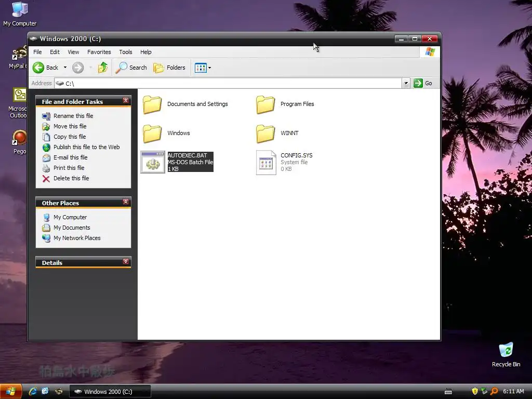The height and width of the screenshot is (399, 532).
Task: Click the Windows logo throbber
Action: (430, 52)
